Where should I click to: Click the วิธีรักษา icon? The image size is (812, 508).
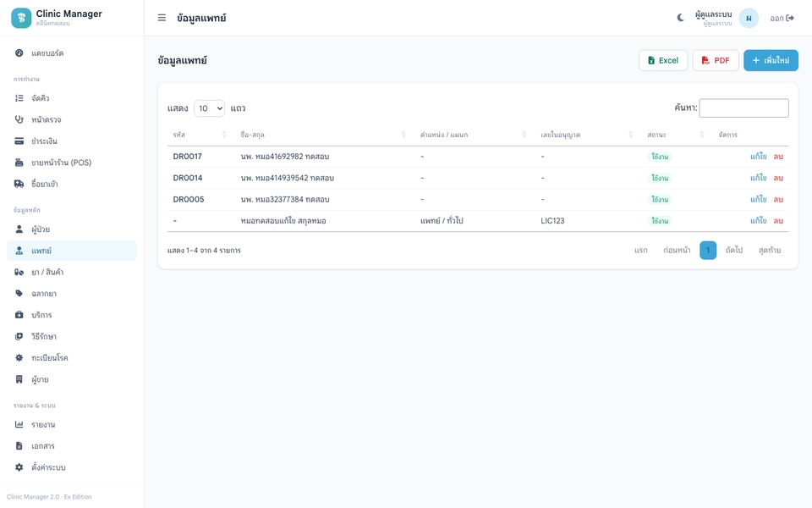point(19,336)
